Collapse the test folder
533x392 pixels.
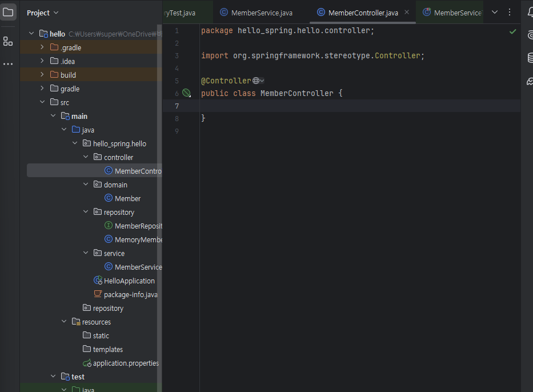[53, 376]
